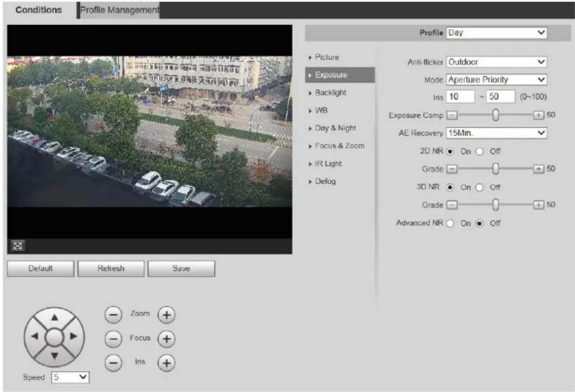Open the AE Recovery dropdown
The width and height of the screenshot is (575, 392).
(497, 133)
